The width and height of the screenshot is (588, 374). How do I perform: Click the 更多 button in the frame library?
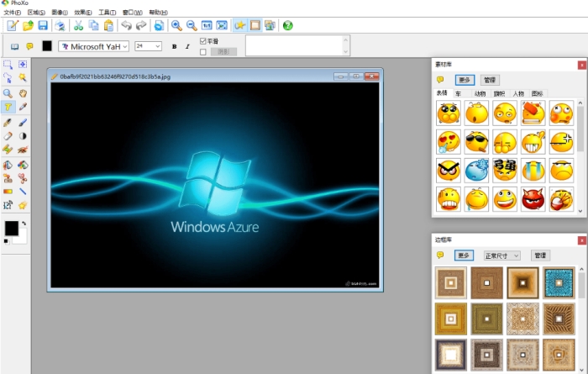(x=464, y=255)
